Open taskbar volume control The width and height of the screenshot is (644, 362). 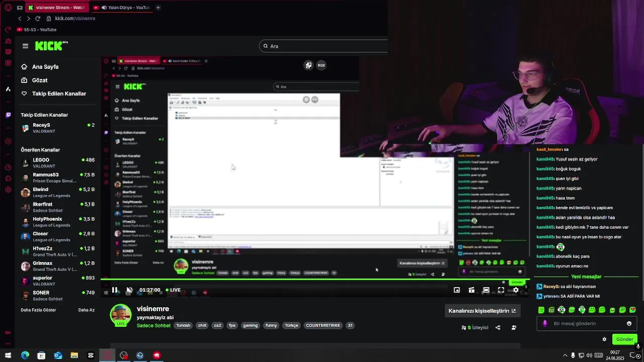coord(589,355)
